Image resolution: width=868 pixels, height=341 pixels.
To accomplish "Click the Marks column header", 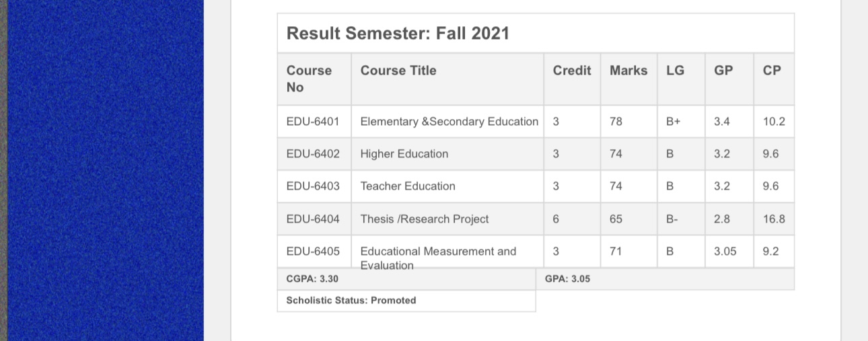I will 628,71.
